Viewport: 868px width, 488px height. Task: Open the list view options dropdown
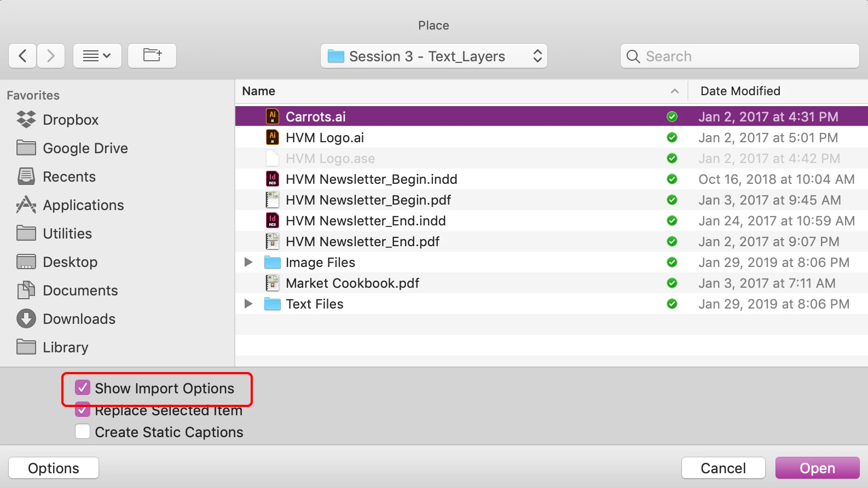(97, 56)
